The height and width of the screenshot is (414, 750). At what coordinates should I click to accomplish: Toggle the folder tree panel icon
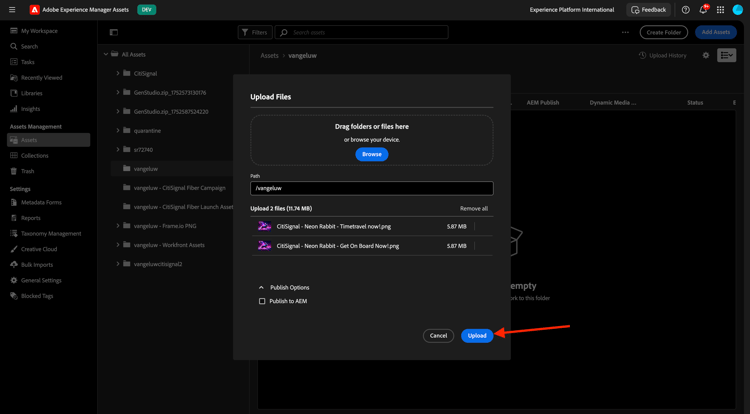click(x=114, y=33)
